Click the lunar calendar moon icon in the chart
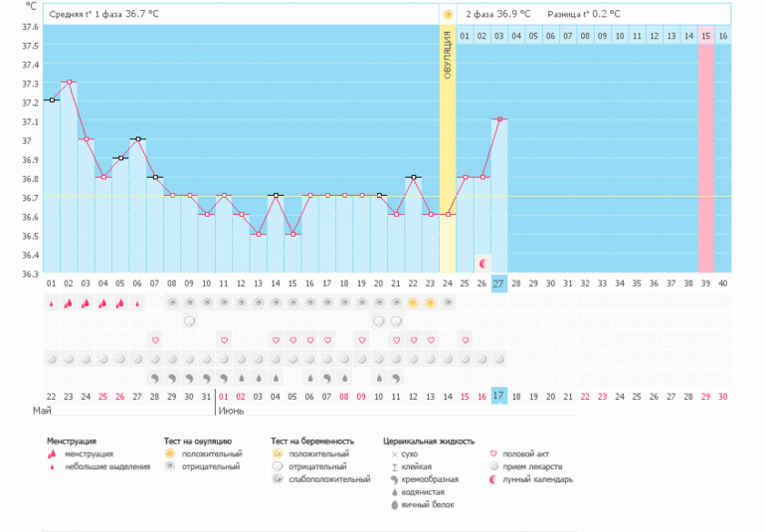 [x=482, y=264]
